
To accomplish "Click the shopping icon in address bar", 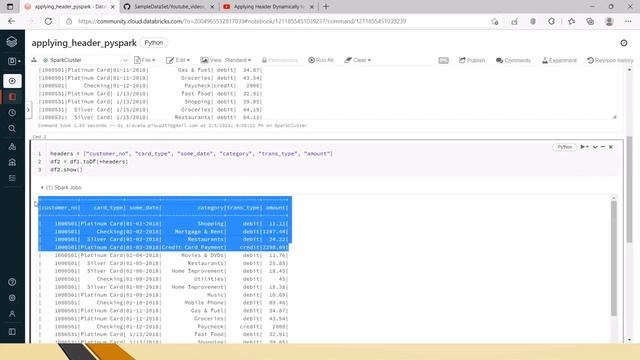I will (x=514, y=22).
